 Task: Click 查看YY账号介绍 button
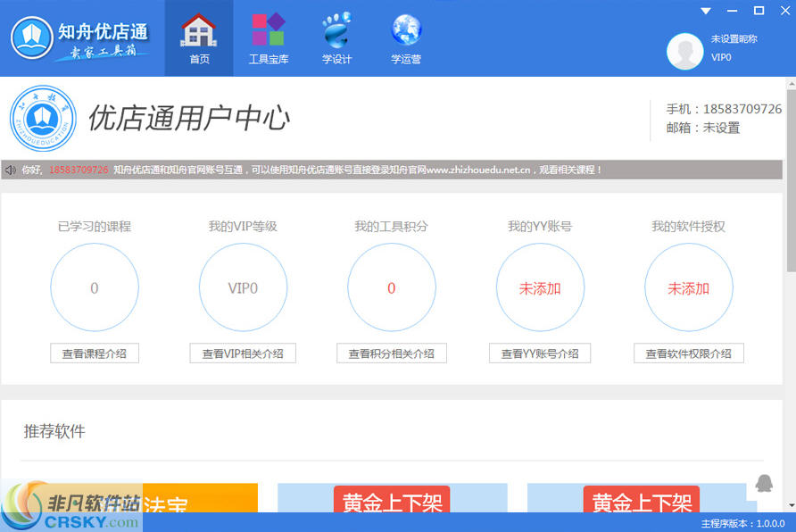540,353
